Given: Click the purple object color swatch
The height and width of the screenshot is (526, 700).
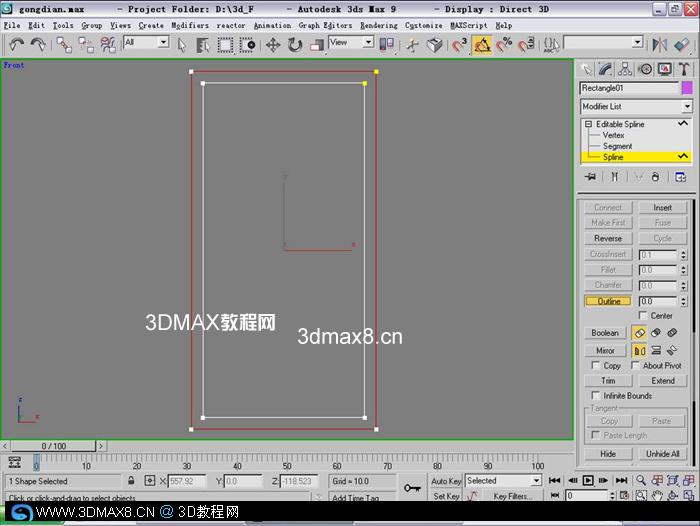Looking at the screenshot, I should [687, 88].
